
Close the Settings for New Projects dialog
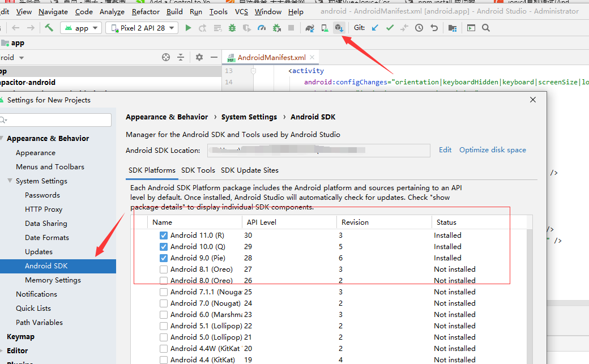coord(533,100)
